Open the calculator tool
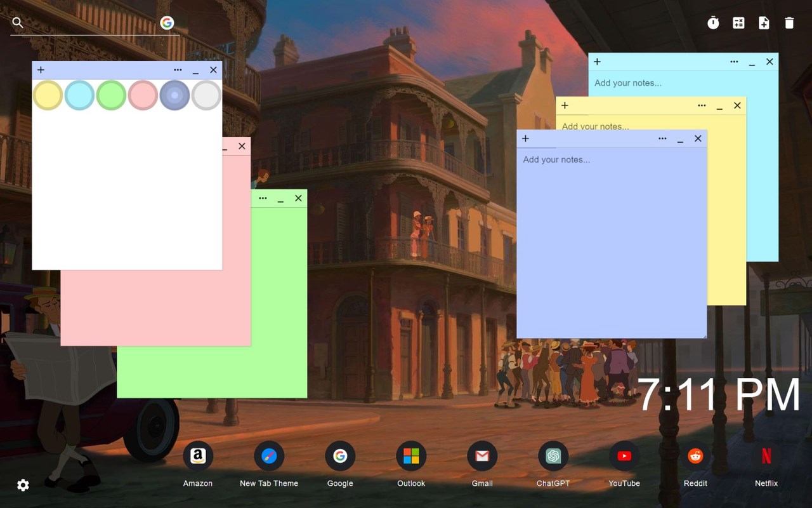 (x=738, y=23)
